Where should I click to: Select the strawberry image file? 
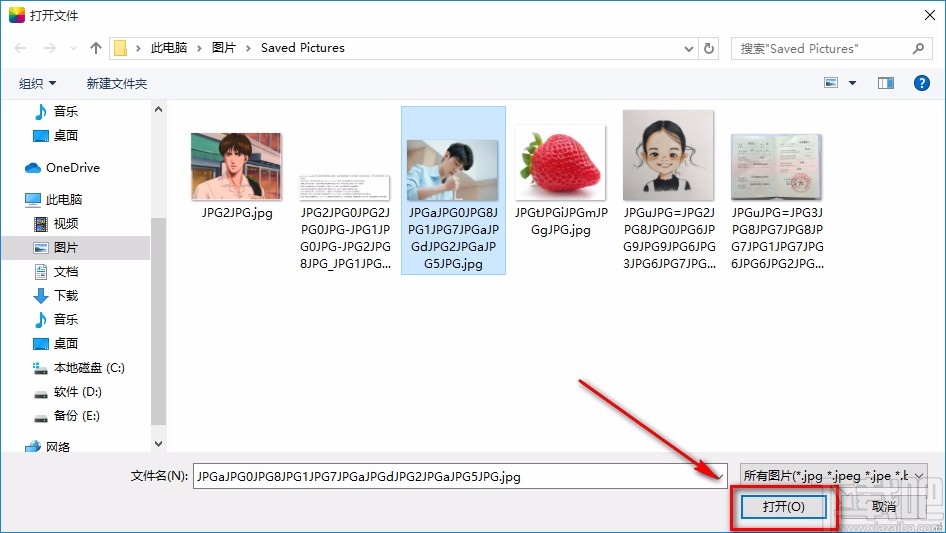click(x=560, y=180)
